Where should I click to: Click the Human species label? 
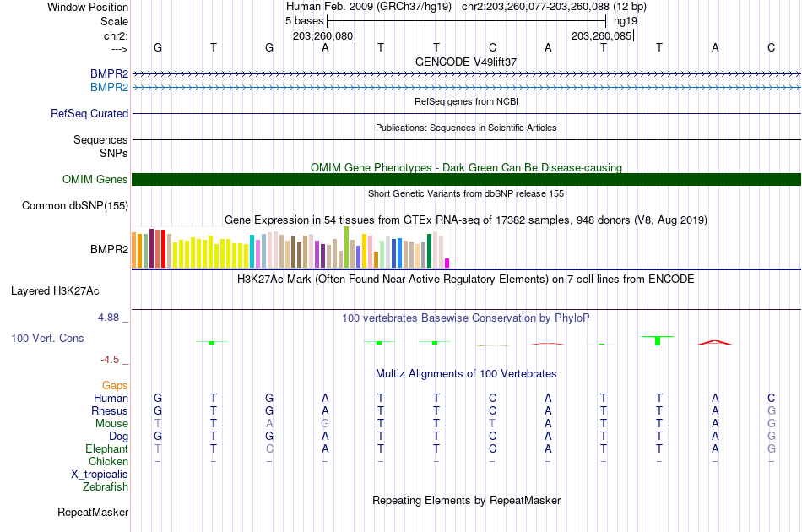click(111, 399)
